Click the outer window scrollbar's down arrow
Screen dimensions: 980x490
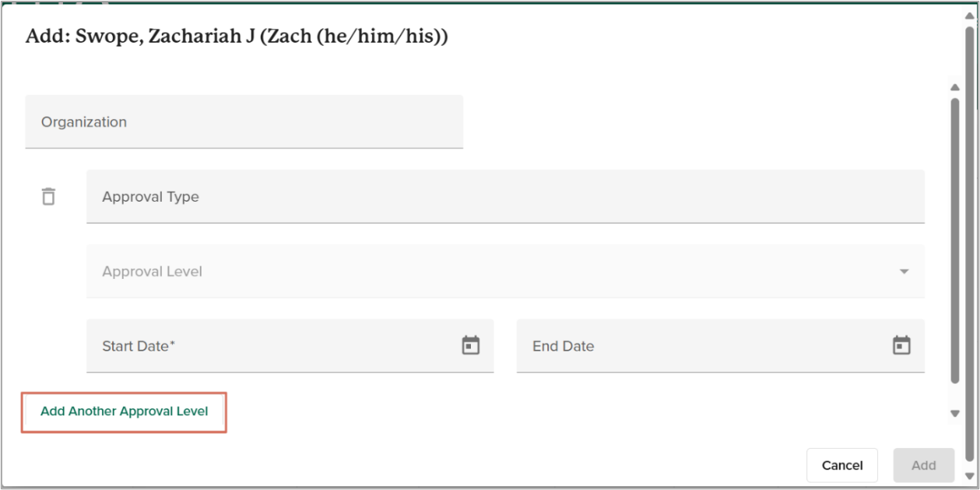pos(969,476)
